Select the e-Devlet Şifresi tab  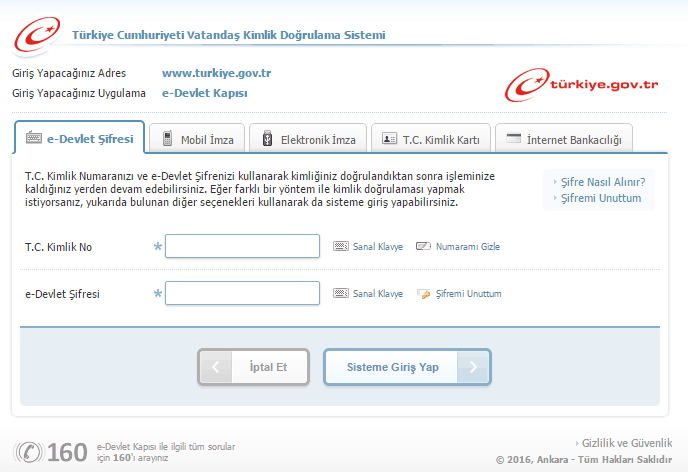click(x=80, y=138)
